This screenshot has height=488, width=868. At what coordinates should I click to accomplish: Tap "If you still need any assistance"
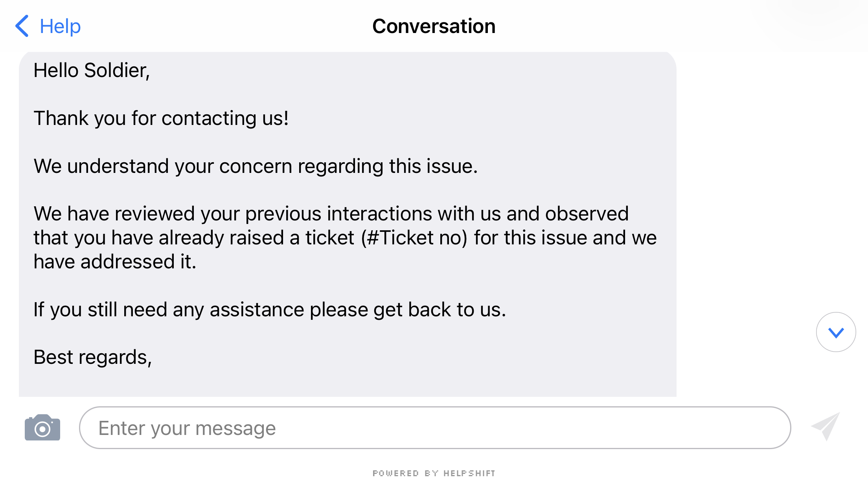click(169, 310)
